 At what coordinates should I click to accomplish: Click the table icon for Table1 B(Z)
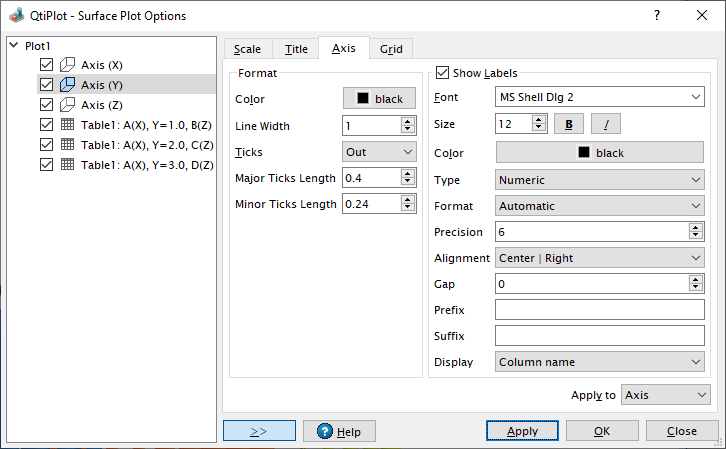68,125
